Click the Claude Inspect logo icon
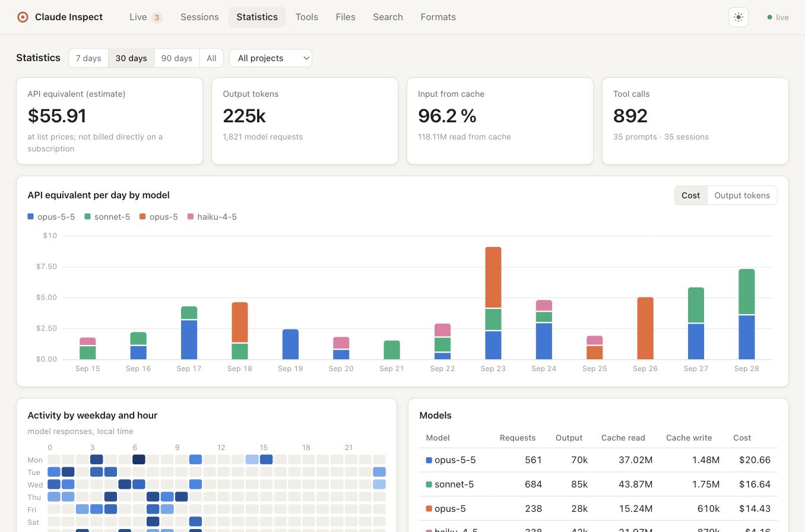 23,17
